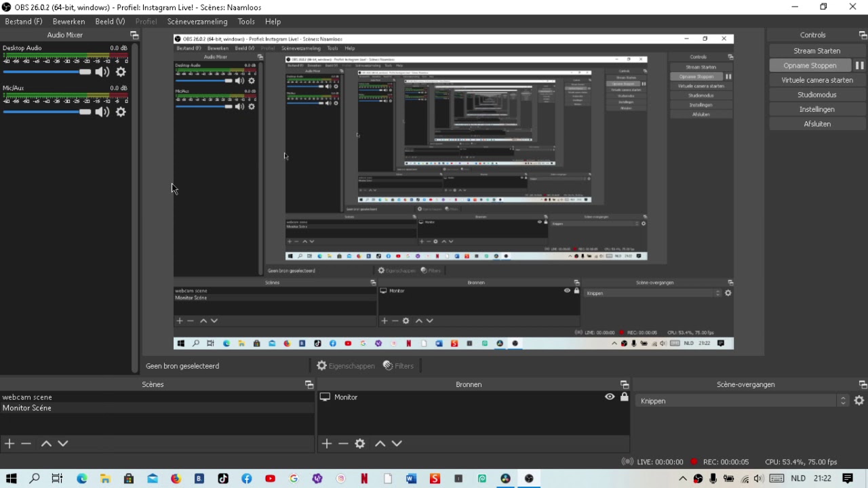Pause the recording with pause icon

[x=859, y=66]
